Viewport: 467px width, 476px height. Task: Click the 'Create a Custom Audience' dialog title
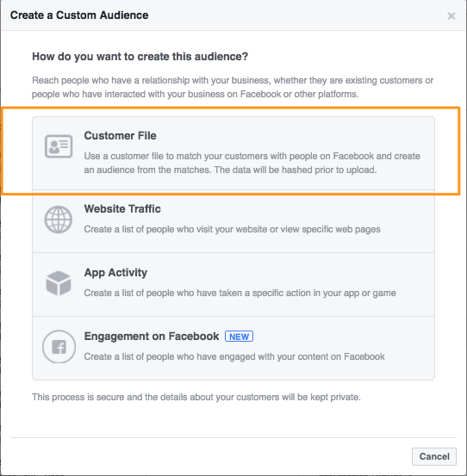pos(79,15)
